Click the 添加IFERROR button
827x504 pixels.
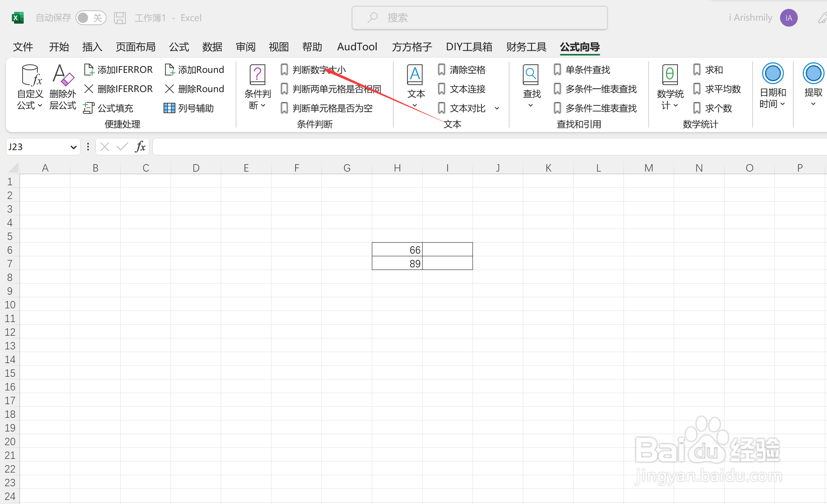pyautogui.click(x=119, y=70)
